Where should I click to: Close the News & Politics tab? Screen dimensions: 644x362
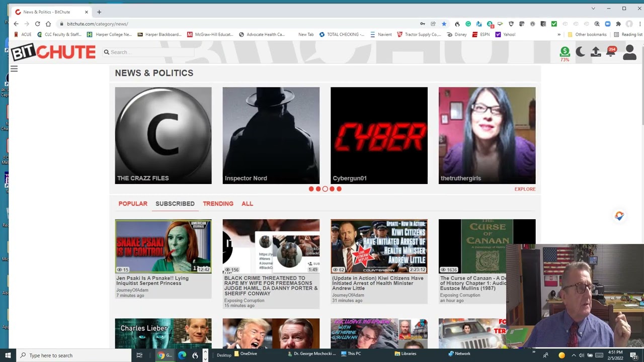pyautogui.click(x=87, y=12)
